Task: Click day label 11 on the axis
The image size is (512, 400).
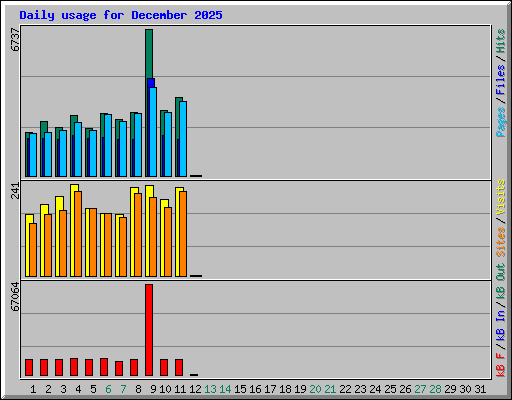Action: (x=180, y=389)
